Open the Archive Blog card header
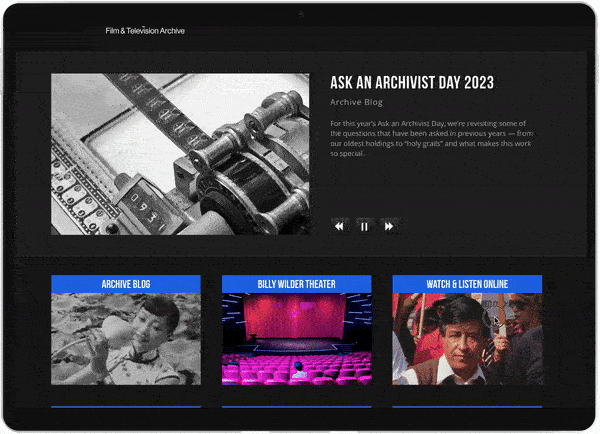600x434 pixels. [126, 284]
